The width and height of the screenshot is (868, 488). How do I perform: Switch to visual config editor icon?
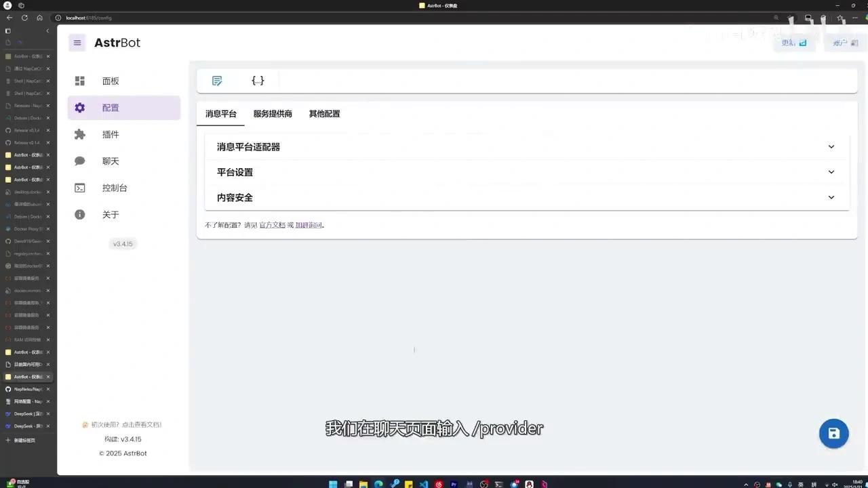(217, 81)
